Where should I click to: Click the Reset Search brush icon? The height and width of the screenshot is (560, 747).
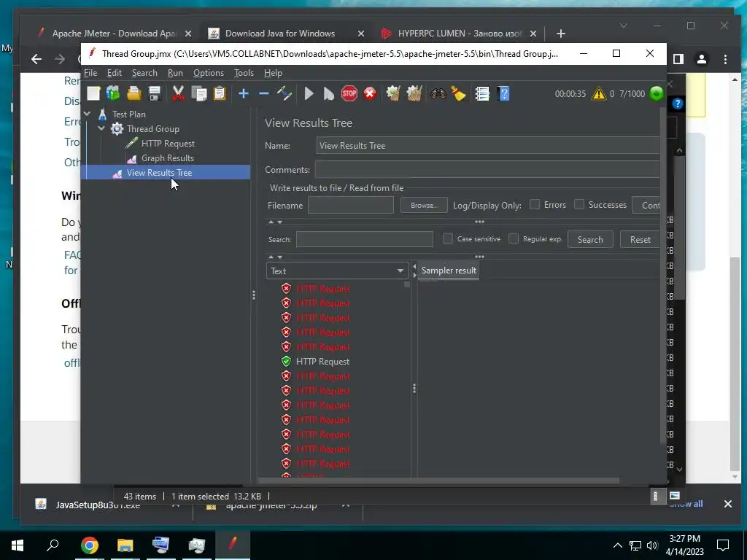pyautogui.click(x=458, y=93)
